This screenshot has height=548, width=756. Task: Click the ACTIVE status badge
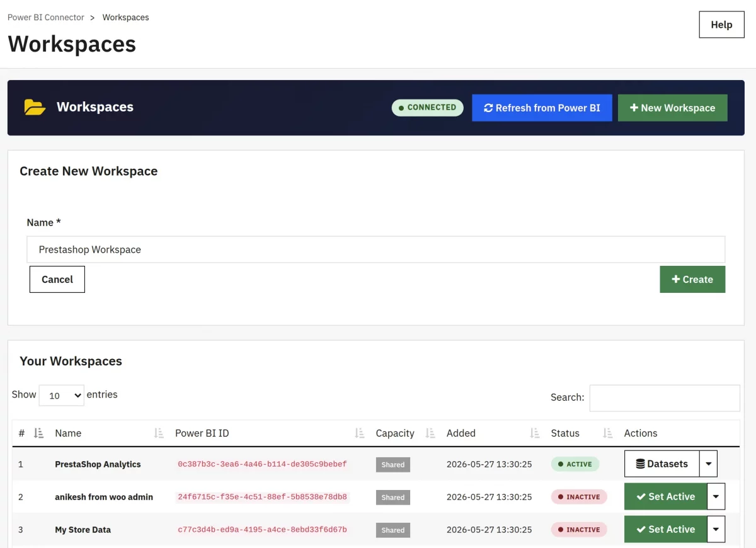point(575,464)
